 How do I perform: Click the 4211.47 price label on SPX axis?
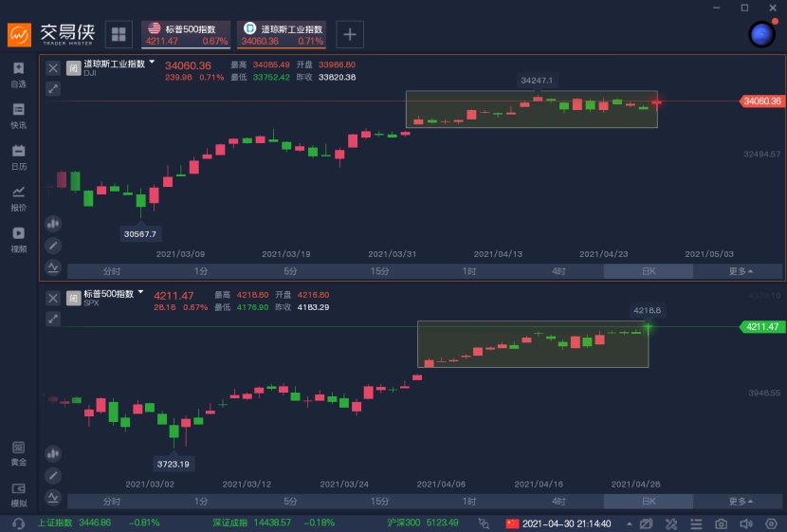(761, 327)
